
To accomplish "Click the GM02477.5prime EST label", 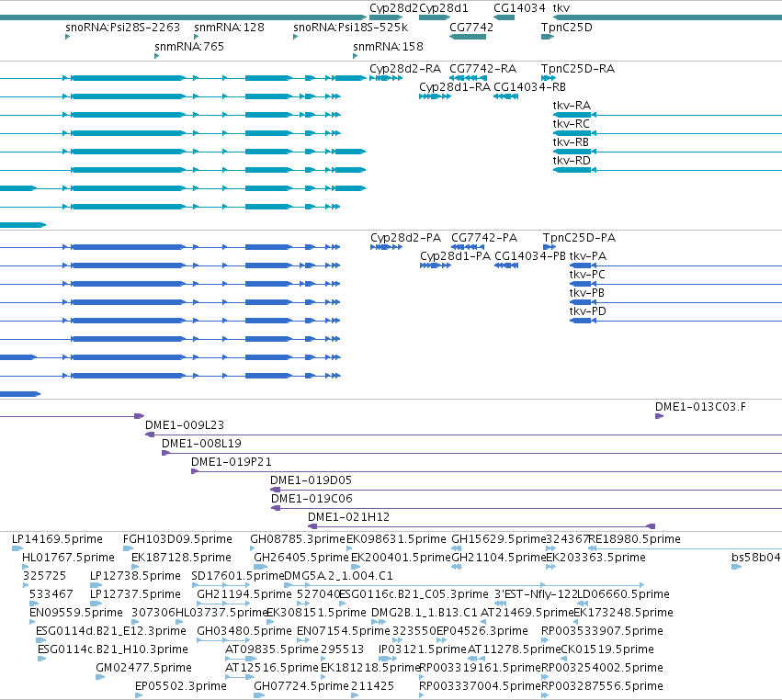I will coord(144,669).
